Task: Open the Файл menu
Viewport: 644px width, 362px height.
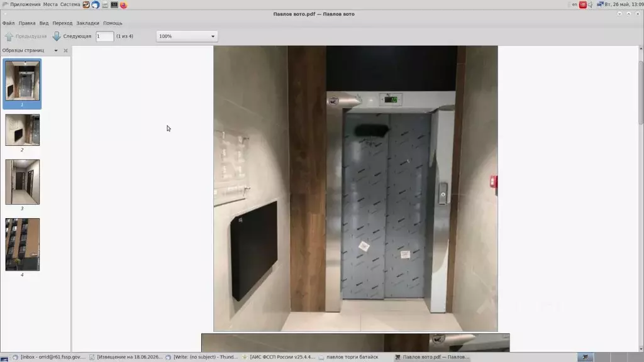Action: coord(8,23)
